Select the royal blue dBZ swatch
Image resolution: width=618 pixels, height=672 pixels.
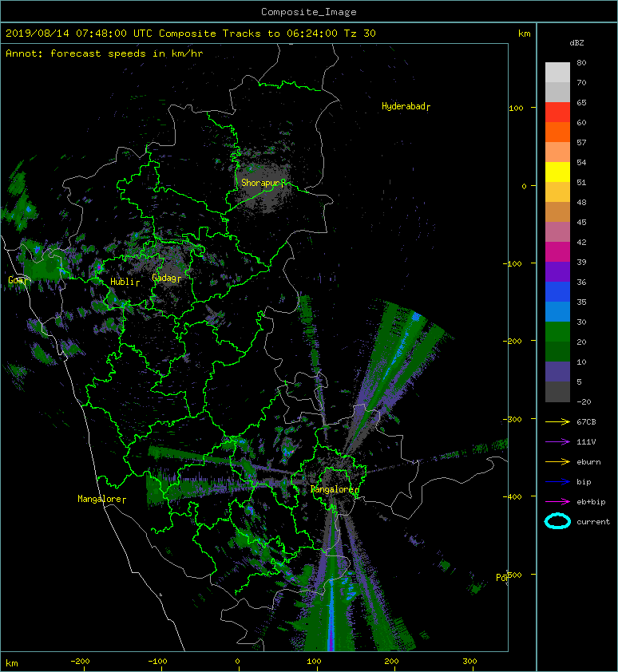pyautogui.click(x=557, y=291)
